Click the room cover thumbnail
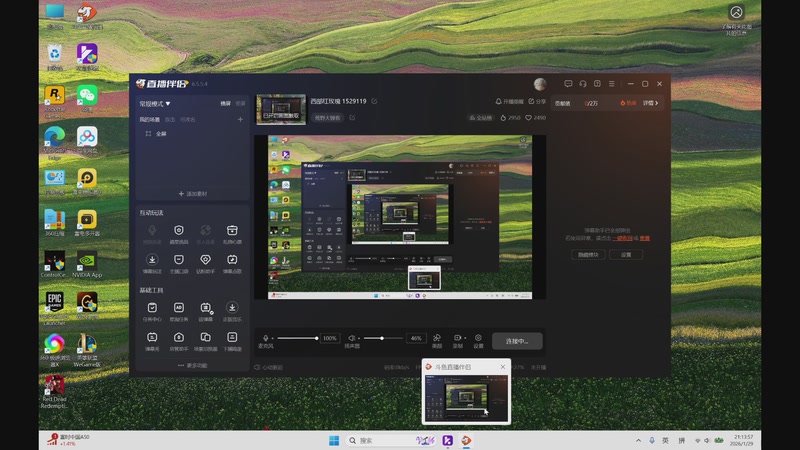The image size is (800, 450). coord(281,109)
